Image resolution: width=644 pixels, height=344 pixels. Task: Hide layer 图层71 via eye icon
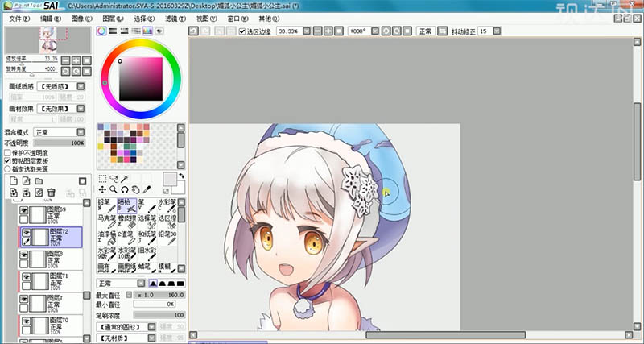pos(27,277)
